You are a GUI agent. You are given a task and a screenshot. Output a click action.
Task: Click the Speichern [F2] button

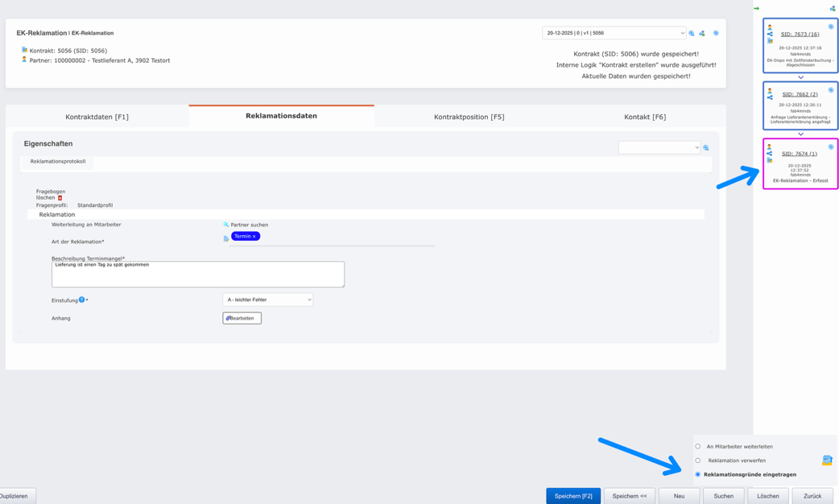click(572, 496)
